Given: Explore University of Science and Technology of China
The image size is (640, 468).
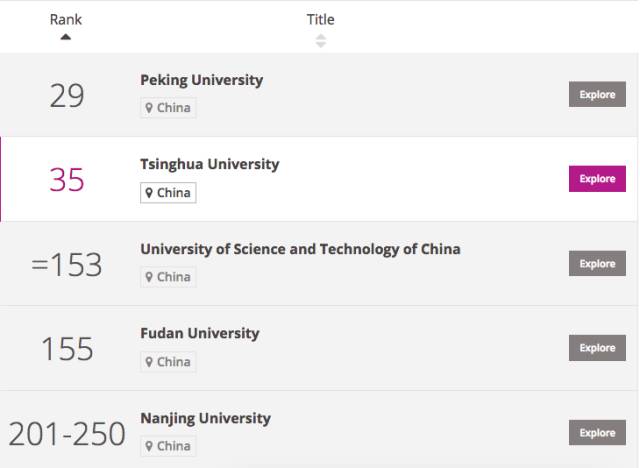Looking at the screenshot, I should [597, 264].
